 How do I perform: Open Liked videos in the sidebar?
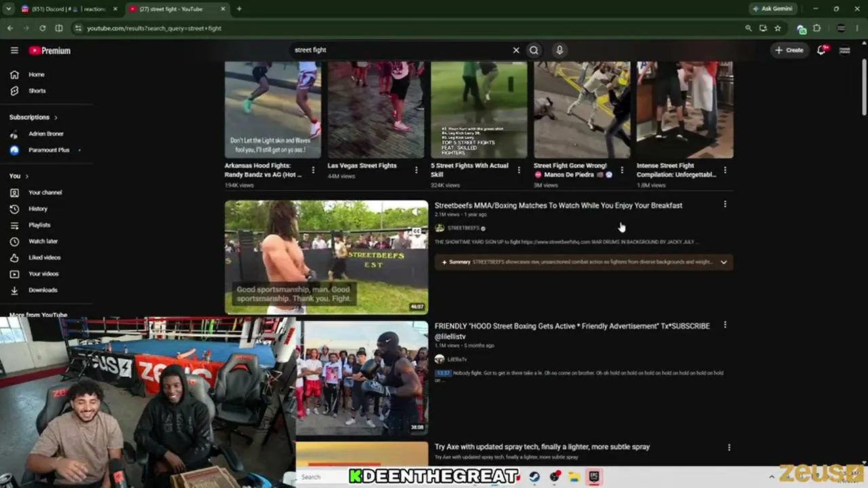(x=44, y=258)
